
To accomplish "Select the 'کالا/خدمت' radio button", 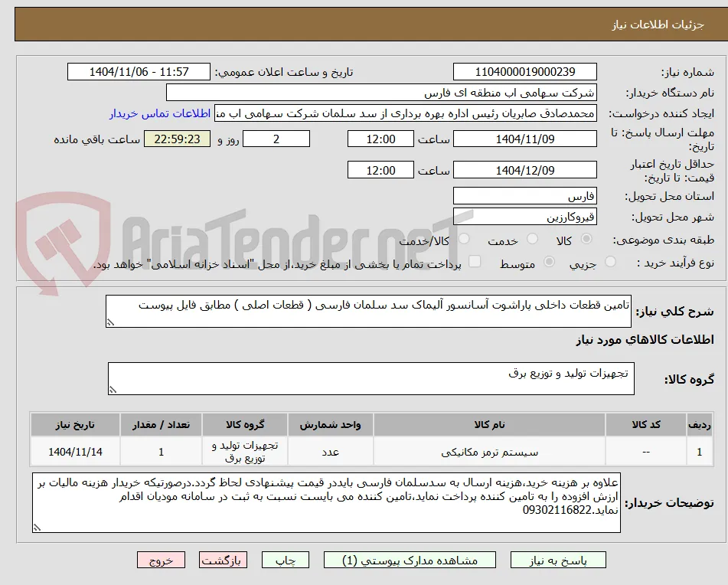I will pyautogui.click(x=464, y=239).
